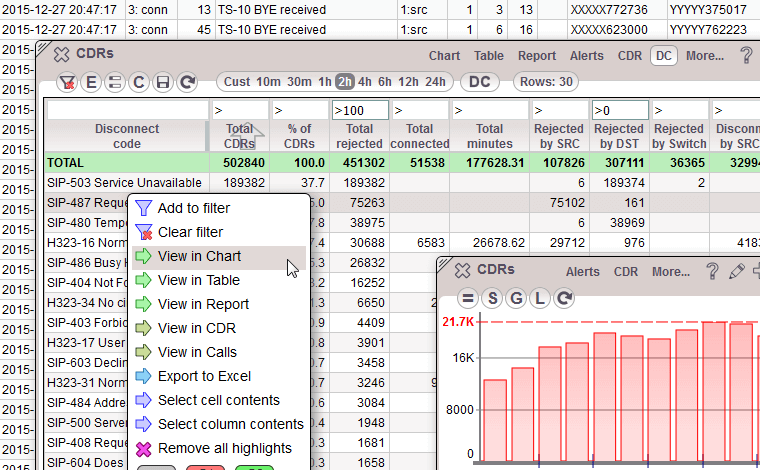
Task: Click the Alerts link in main panel
Action: tap(587, 56)
